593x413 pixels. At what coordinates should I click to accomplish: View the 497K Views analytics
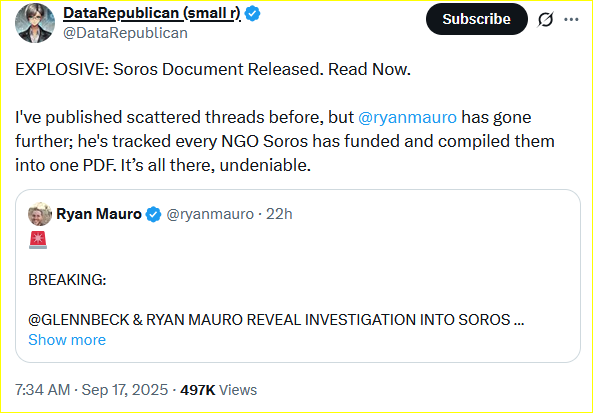click(219, 390)
